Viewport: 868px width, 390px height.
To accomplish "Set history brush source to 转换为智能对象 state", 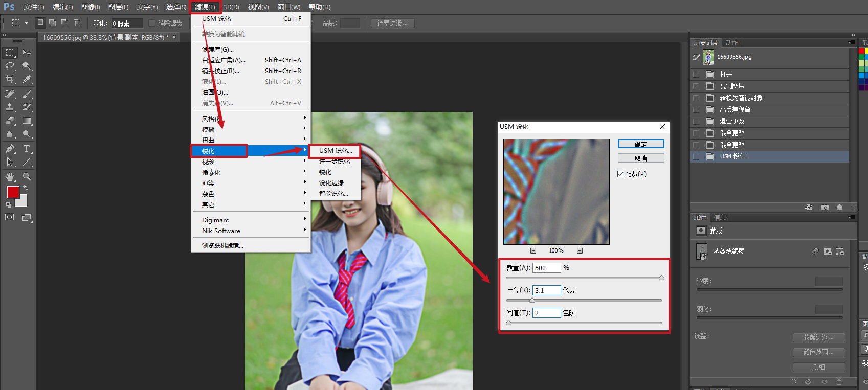I will (696, 98).
